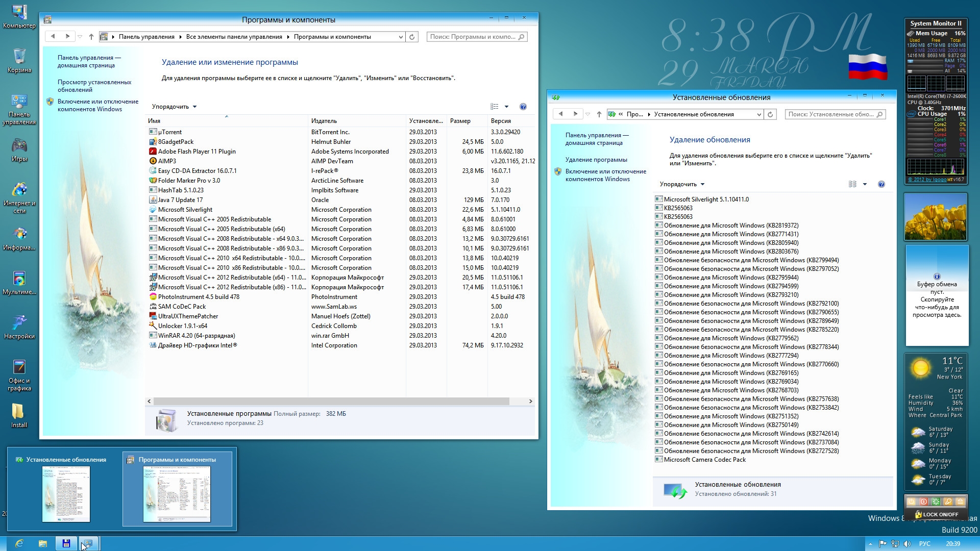
Task: Open the Корзина recycle bin icon
Action: 19,61
